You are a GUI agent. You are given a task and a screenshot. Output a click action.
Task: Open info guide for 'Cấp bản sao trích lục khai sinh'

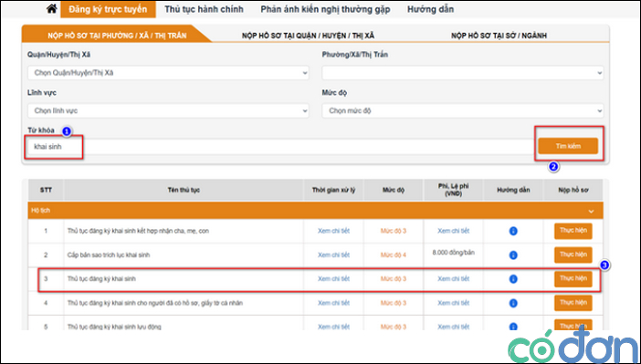point(513,255)
